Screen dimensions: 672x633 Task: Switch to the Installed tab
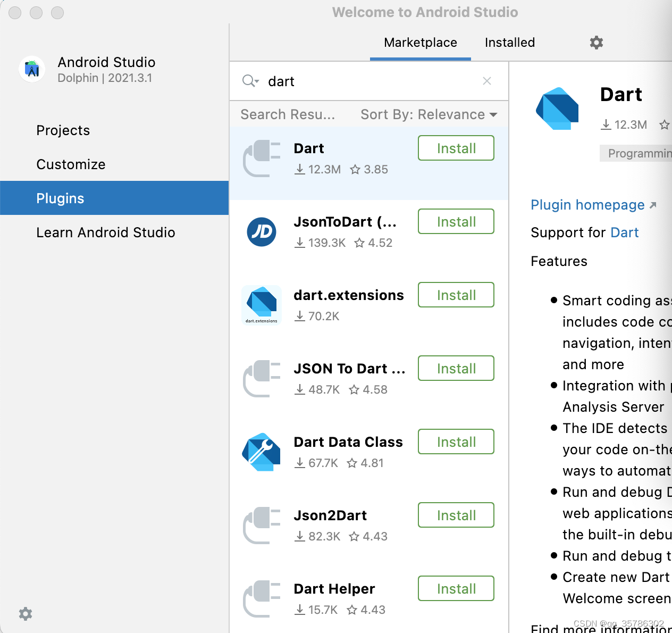(x=509, y=43)
